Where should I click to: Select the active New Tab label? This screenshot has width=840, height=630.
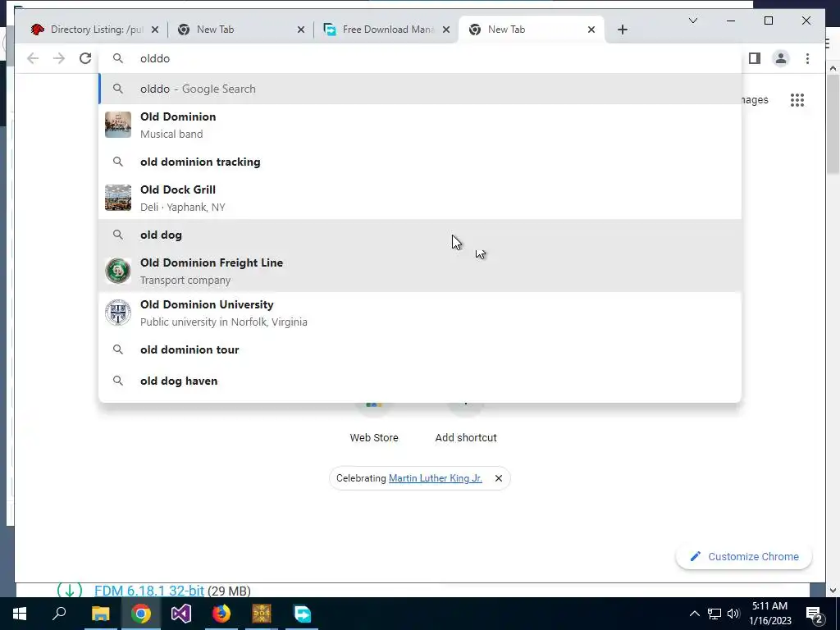506,30
